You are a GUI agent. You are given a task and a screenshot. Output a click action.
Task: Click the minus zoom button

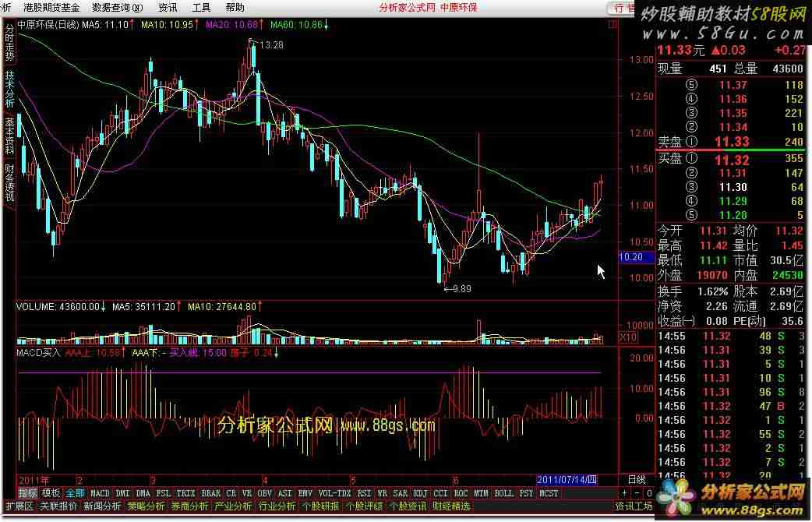(x=637, y=493)
